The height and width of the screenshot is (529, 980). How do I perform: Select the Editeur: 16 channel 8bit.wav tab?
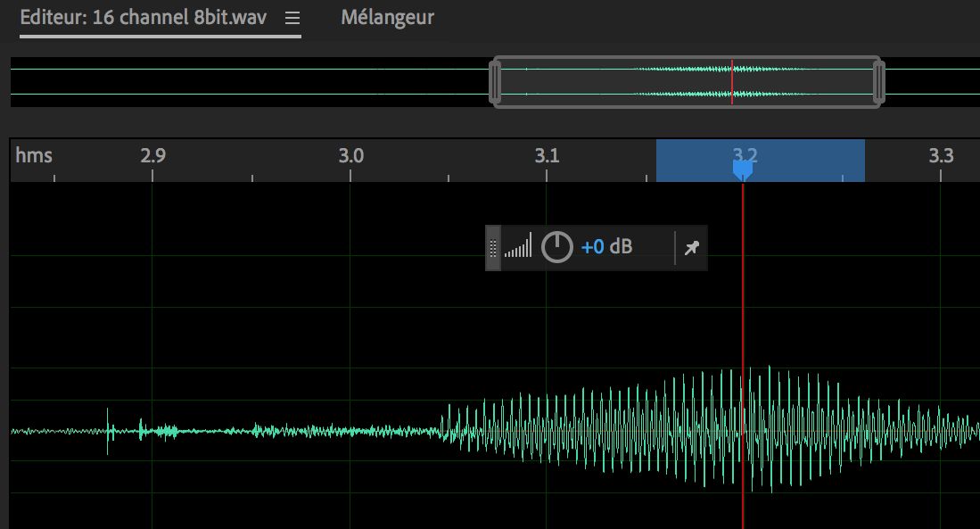(143, 16)
